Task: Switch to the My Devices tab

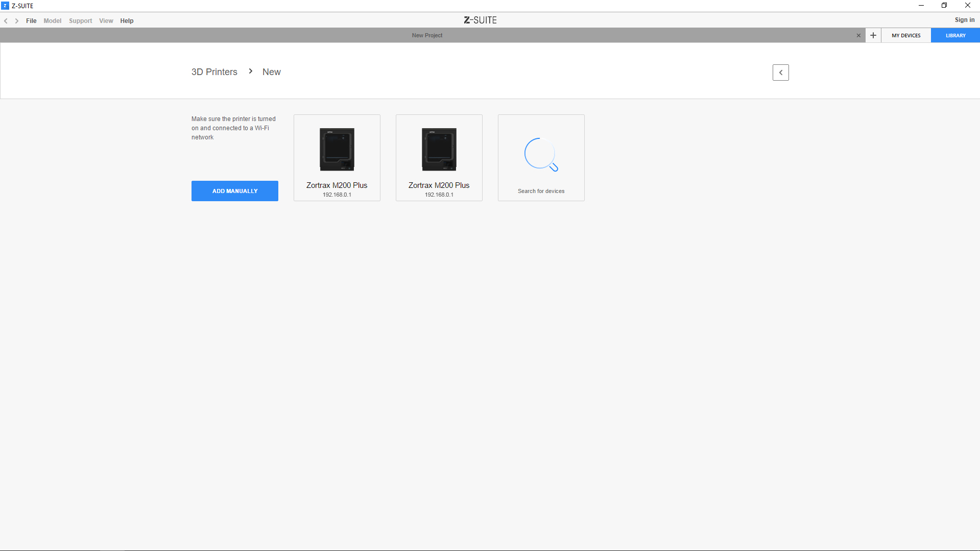Action: (x=905, y=35)
